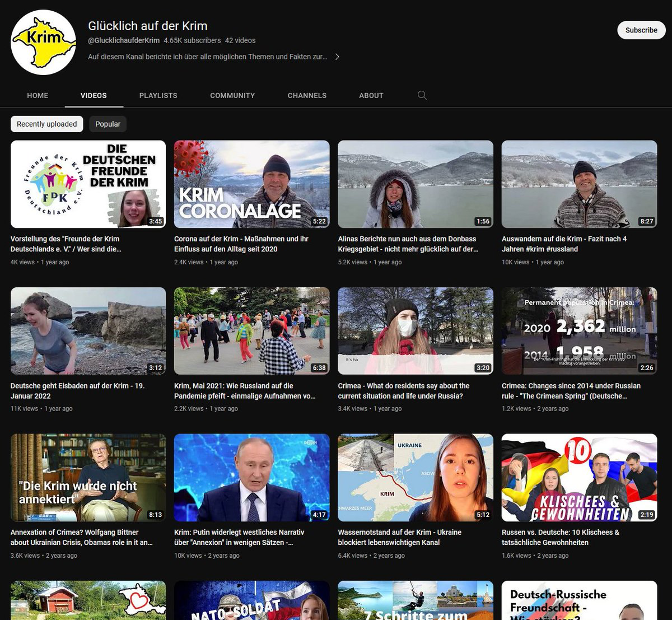672x620 pixels.
Task: Click title Wassernotstand auf der Krim
Action: [400, 537]
